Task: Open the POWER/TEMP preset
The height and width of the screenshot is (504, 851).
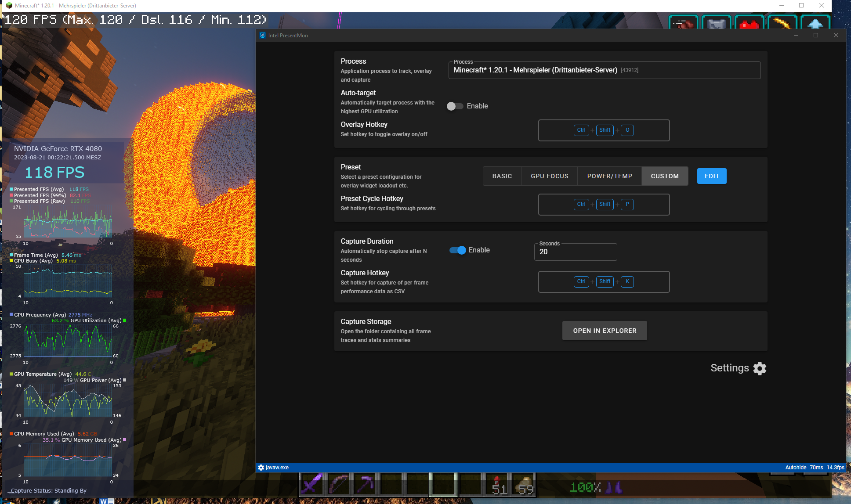Action: pyautogui.click(x=609, y=176)
